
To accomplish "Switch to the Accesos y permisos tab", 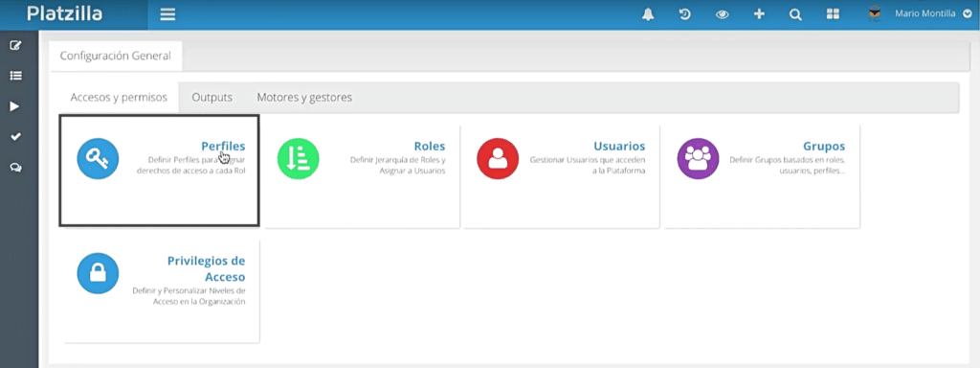I will [119, 98].
